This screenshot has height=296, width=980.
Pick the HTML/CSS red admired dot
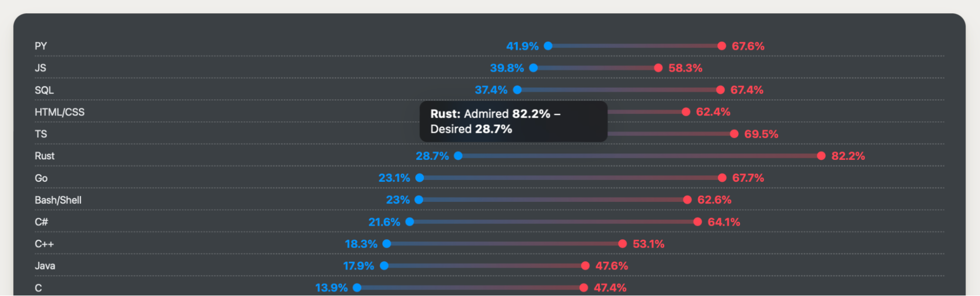coord(686,112)
